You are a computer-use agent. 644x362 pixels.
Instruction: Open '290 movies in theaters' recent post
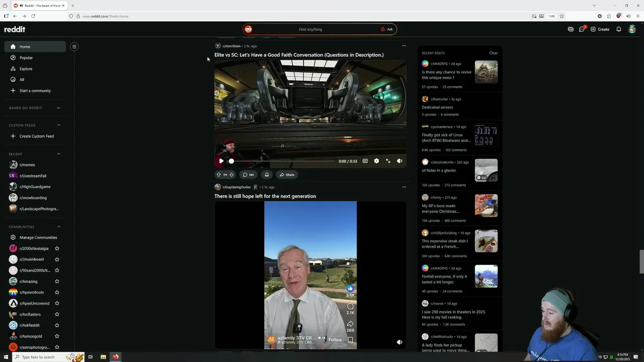click(453, 314)
